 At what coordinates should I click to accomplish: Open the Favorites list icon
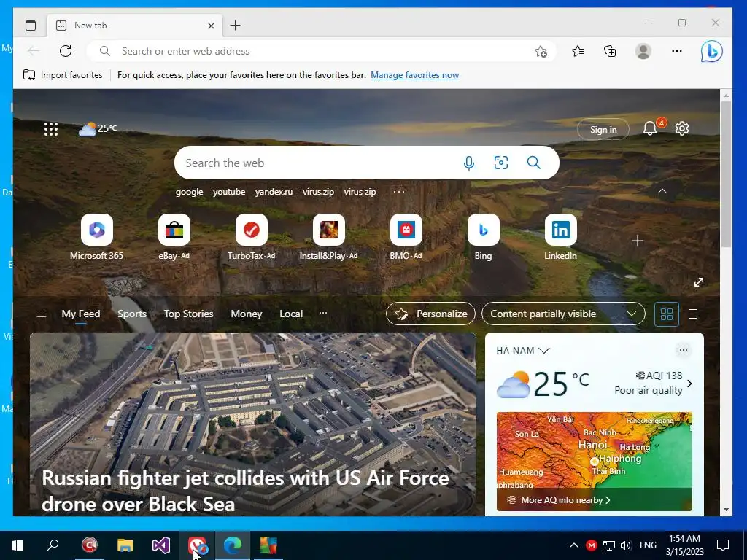(578, 51)
